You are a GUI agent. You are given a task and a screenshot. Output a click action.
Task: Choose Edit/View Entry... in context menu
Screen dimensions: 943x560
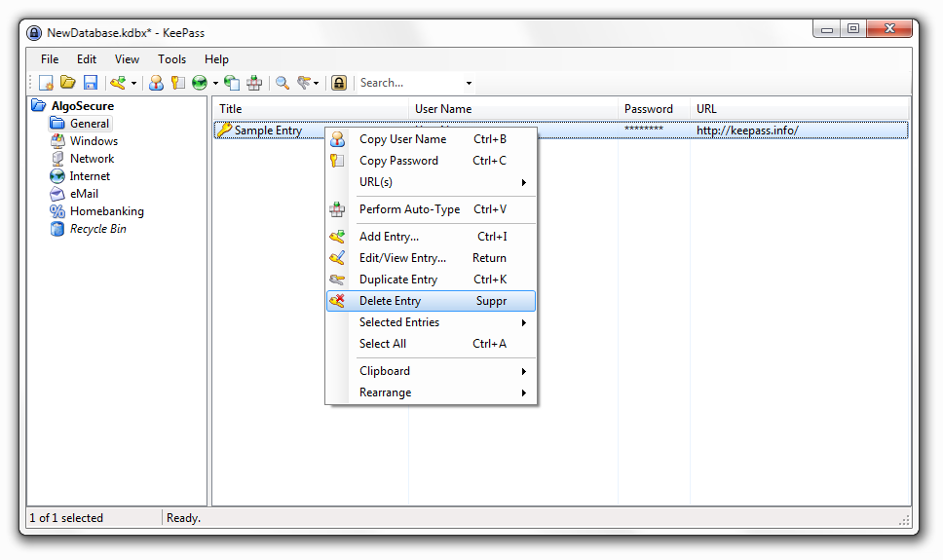[431, 258]
